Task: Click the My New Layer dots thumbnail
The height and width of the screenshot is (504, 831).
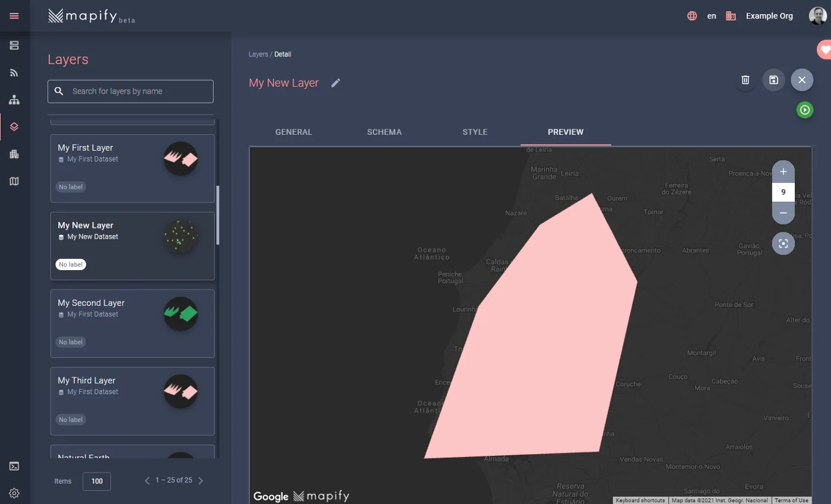Action: point(180,236)
